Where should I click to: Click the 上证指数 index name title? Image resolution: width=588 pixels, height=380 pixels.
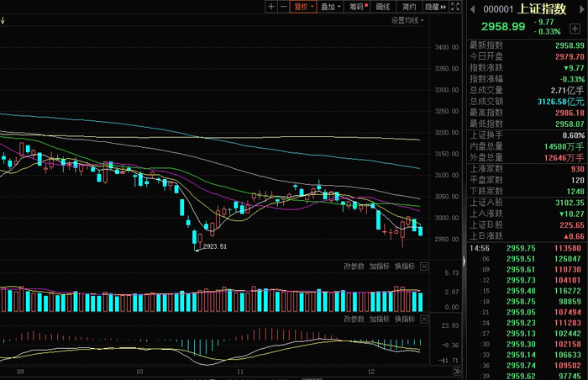pos(542,9)
